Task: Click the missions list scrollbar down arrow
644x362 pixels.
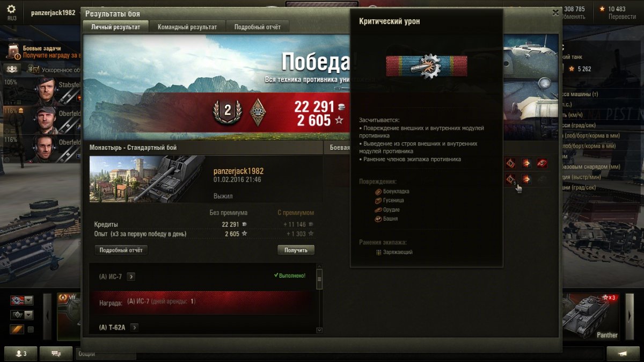Action: tap(319, 330)
